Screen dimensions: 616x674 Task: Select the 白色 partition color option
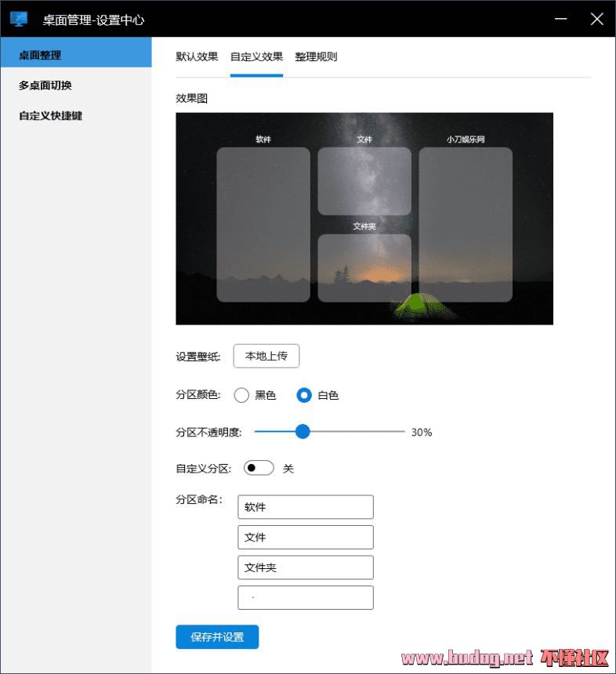click(304, 395)
